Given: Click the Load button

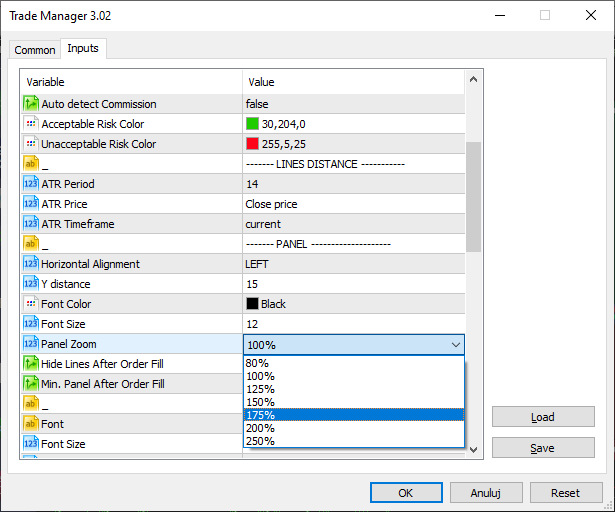Looking at the screenshot, I should point(543,417).
